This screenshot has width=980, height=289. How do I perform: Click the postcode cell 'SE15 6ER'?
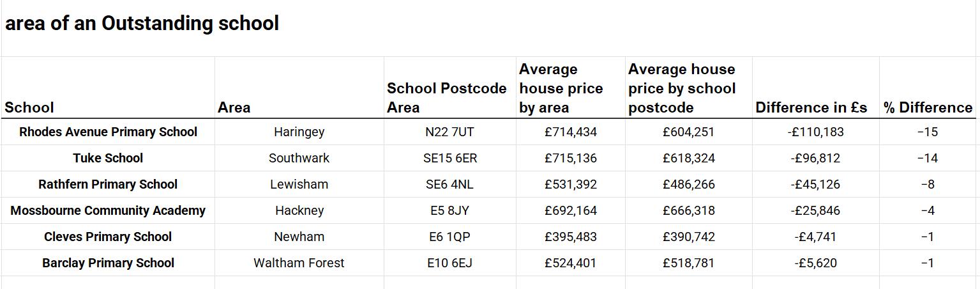(449, 159)
